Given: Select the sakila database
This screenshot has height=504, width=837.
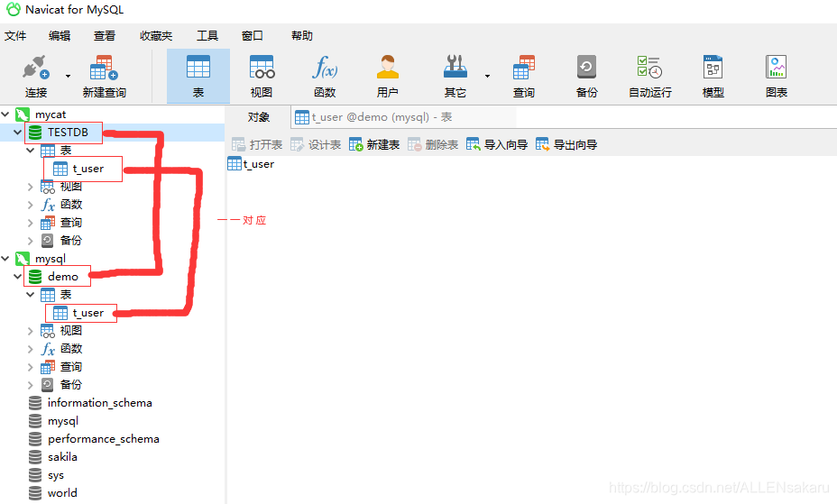Looking at the screenshot, I should 62,457.
